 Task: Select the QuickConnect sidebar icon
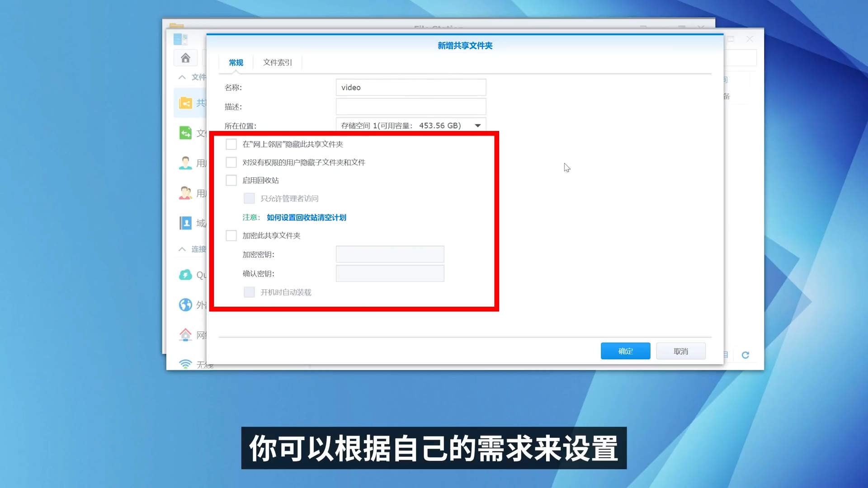point(186,275)
